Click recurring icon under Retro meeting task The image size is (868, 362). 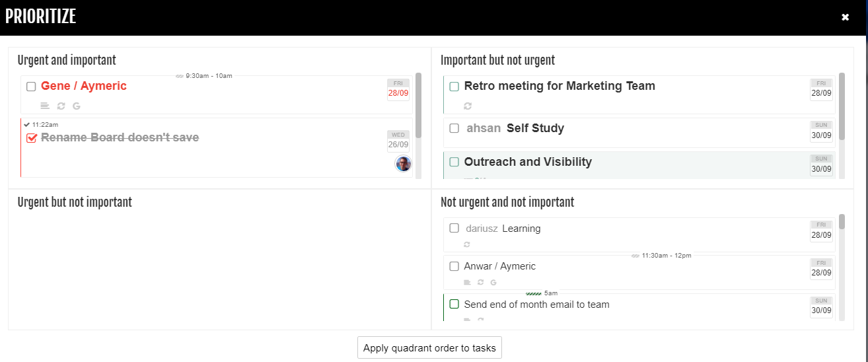pos(468,106)
